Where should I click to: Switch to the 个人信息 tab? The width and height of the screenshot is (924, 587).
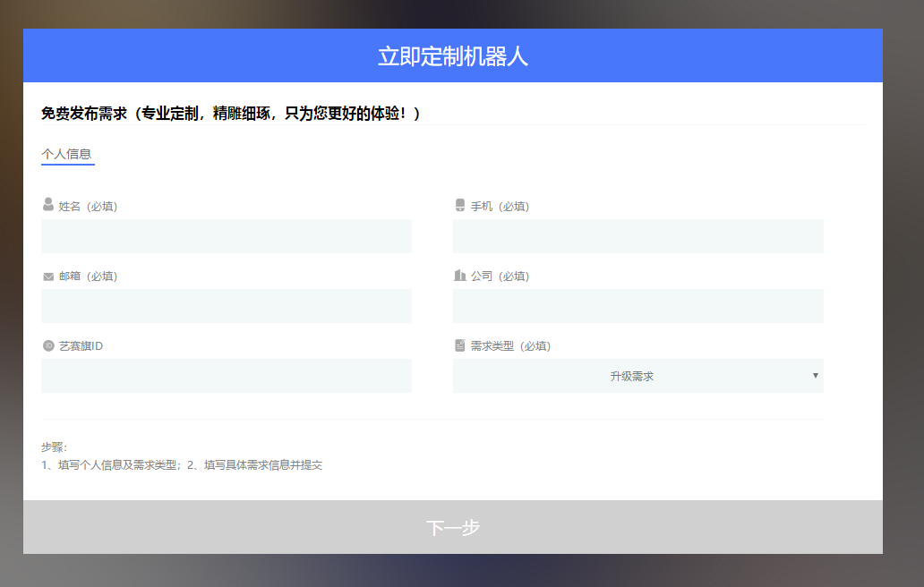click(x=67, y=154)
